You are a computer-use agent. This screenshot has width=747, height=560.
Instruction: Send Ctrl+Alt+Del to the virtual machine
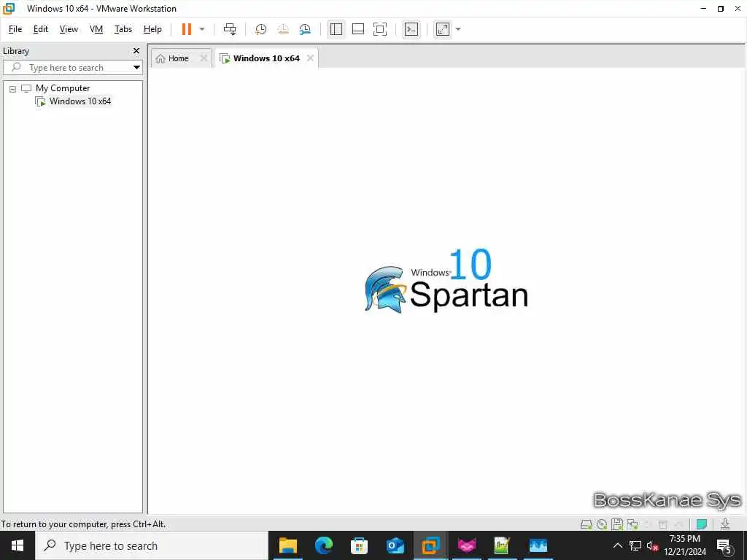(230, 29)
